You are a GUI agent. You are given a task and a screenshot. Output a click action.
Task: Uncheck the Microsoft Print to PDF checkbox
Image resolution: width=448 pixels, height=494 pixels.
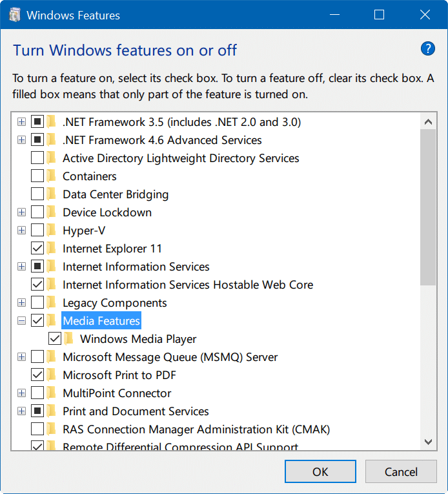coord(37,375)
